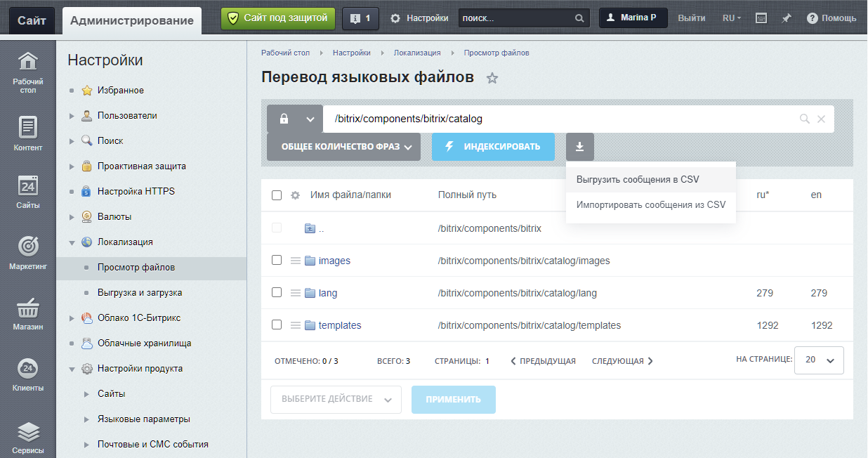Expand the Пользователи tree item
The height and width of the screenshot is (458, 868).
(72, 116)
